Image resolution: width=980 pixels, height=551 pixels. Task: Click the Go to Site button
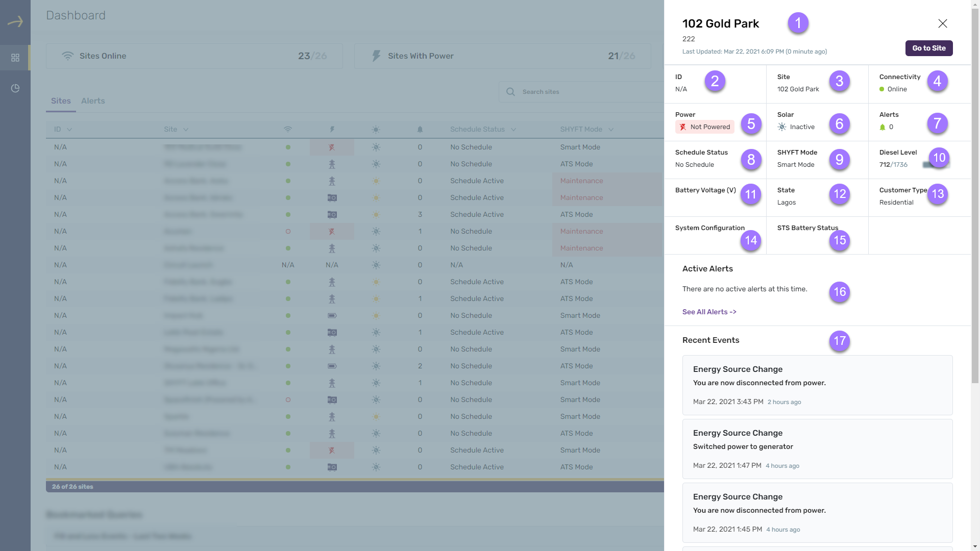[929, 48]
